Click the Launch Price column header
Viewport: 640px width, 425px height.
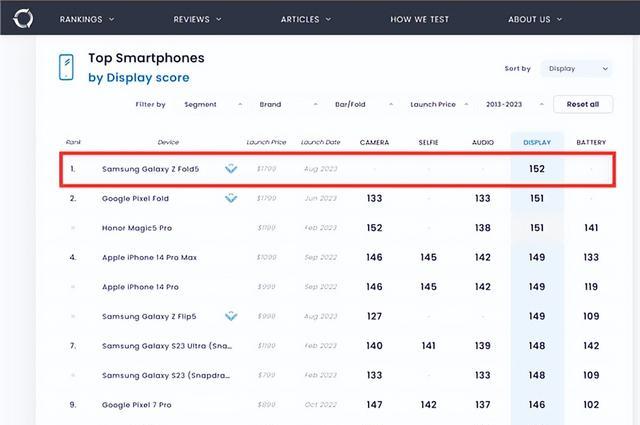pos(266,142)
